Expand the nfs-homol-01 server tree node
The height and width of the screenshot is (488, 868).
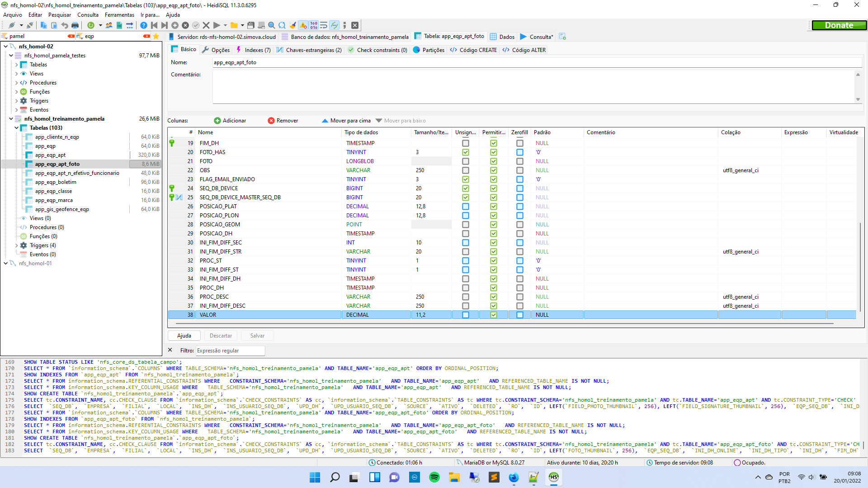tap(5, 263)
